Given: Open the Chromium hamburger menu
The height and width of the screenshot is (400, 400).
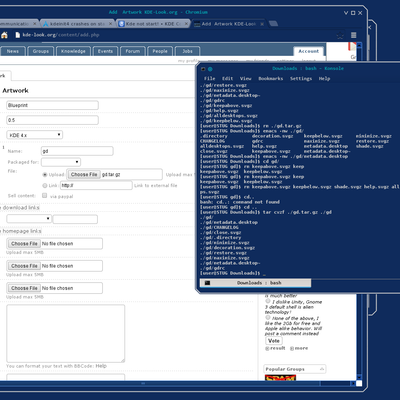Looking at the screenshot, I should 354,35.
